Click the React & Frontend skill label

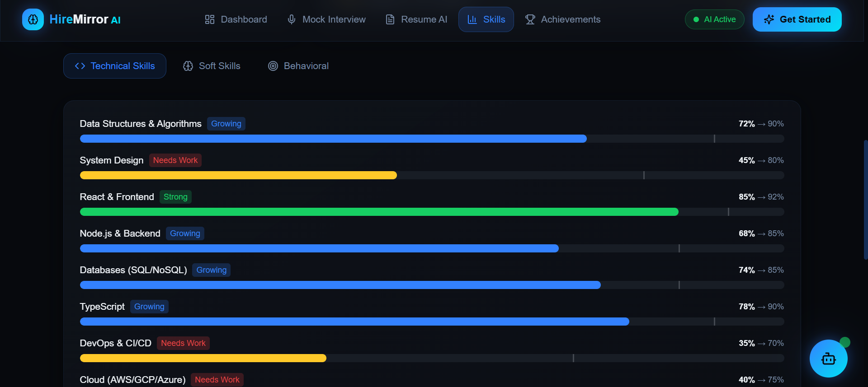coord(117,197)
